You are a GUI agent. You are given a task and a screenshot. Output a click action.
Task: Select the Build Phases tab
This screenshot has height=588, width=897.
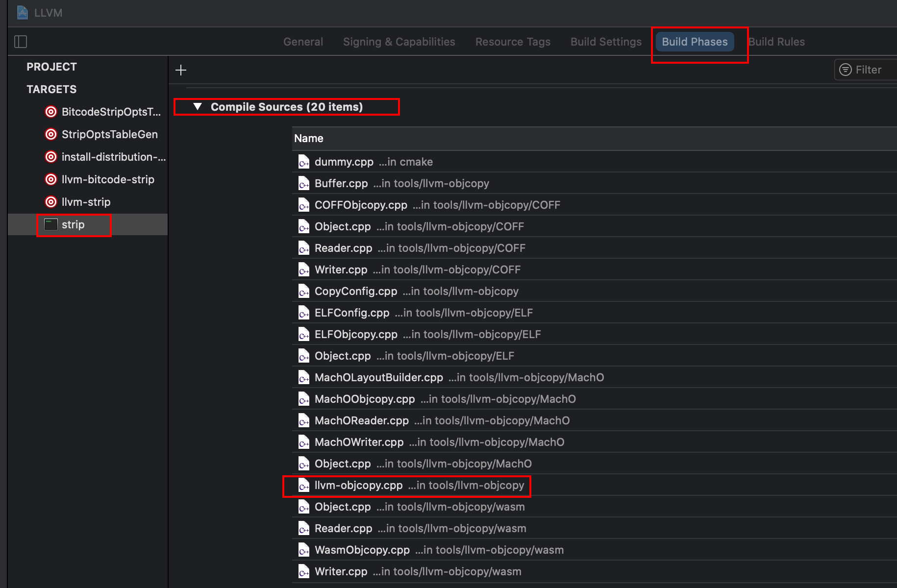click(x=695, y=42)
